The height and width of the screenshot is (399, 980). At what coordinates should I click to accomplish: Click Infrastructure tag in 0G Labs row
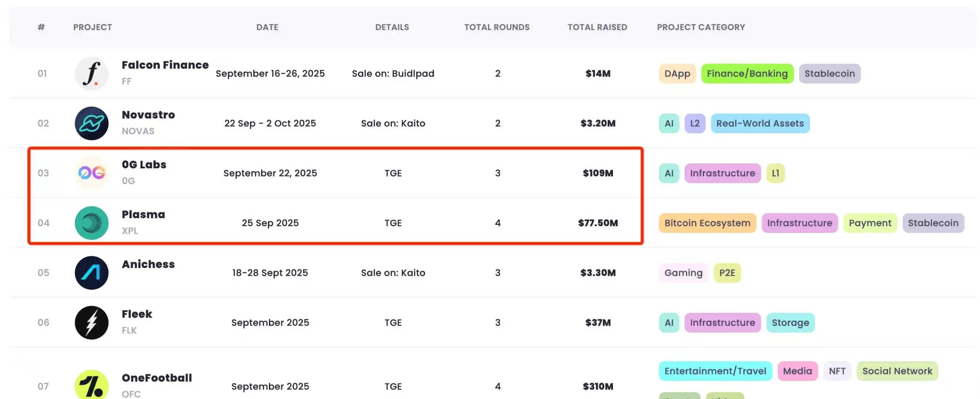(722, 173)
